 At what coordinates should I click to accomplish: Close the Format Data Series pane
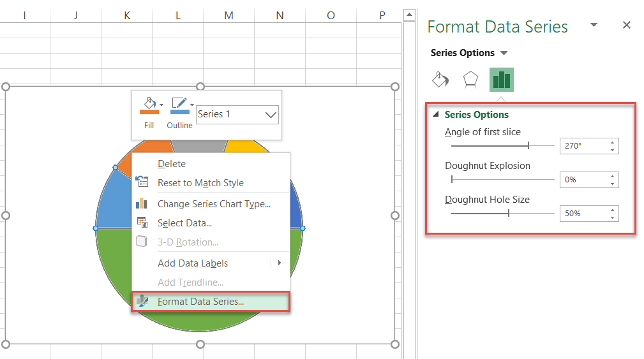point(626,25)
